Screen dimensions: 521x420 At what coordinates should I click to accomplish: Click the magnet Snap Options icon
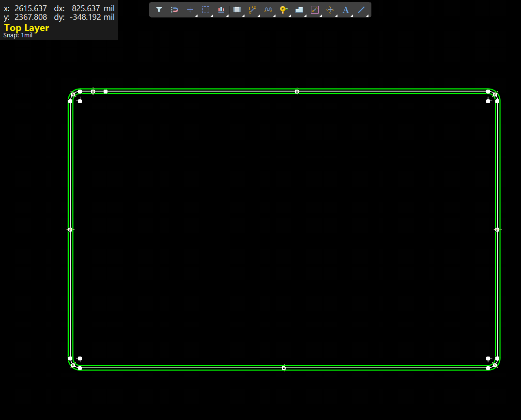click(x=174, y=10)
